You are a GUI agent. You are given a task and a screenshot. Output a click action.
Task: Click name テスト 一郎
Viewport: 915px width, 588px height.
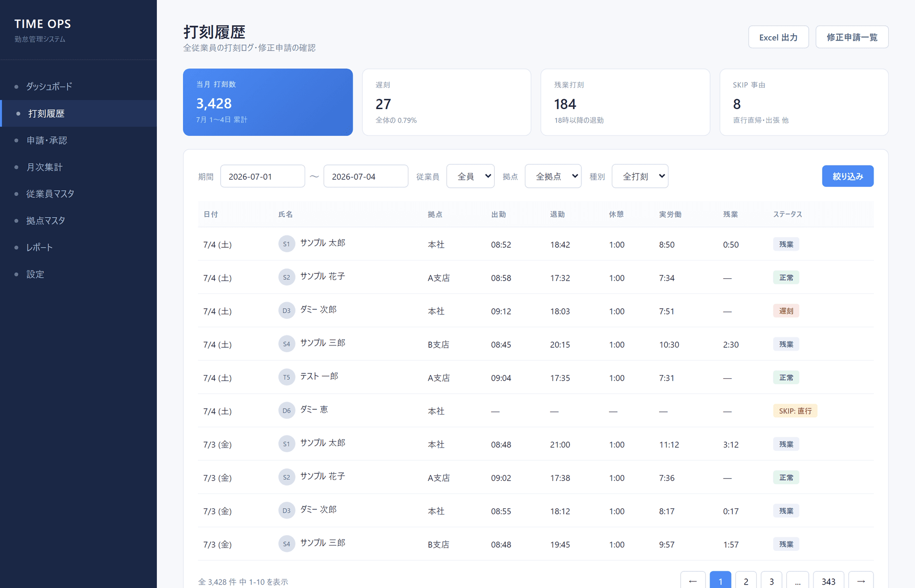[x=319, y=376]
